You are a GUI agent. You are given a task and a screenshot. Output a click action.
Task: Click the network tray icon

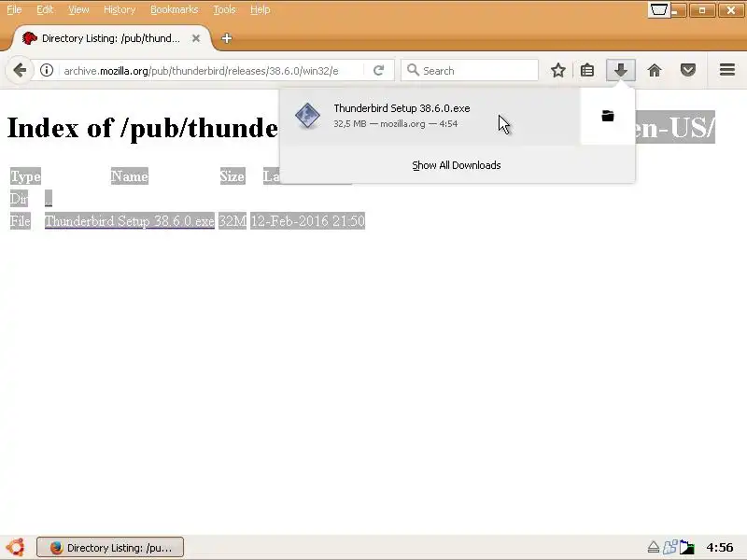669,548
